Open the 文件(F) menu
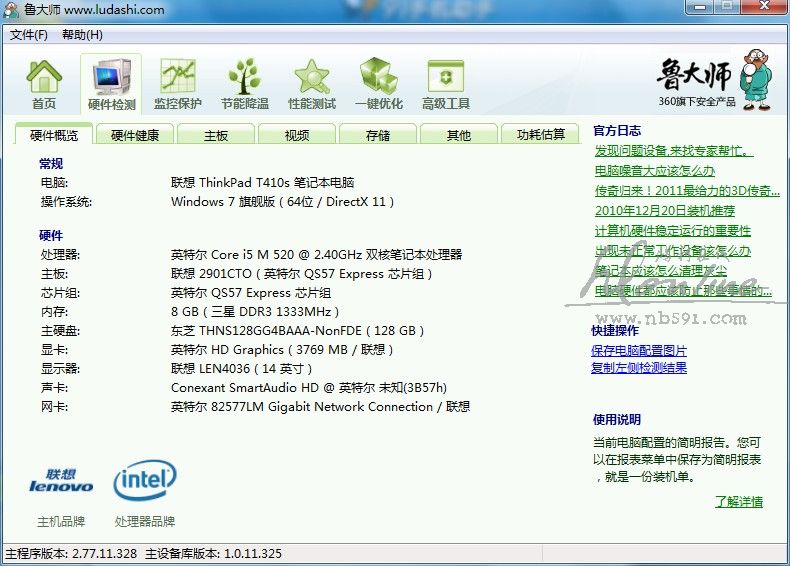This screenshot has height=566, width=790. click(x=29, y=35)
